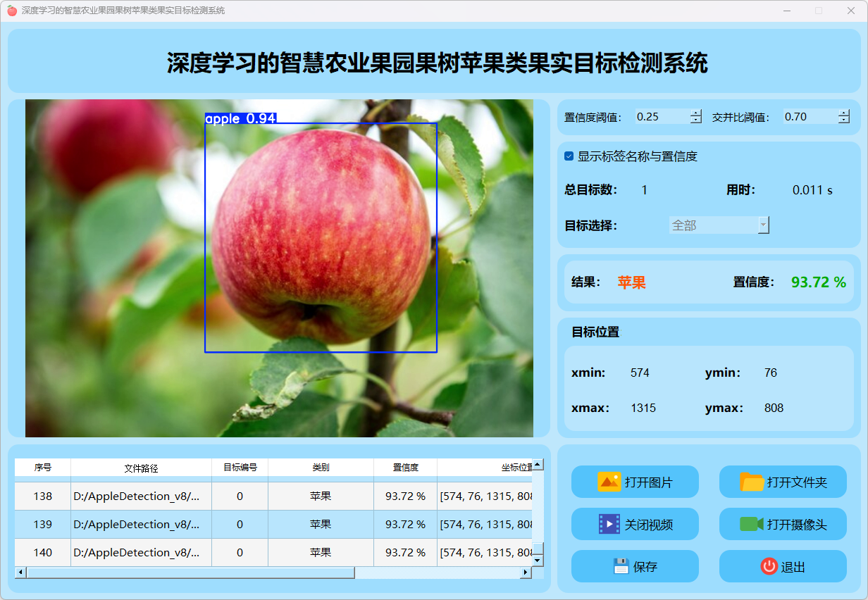The height and width of the screenshot is (600, 868).
Task: Click the green camera icon on 打开摄像头
Action: [752, 524]
